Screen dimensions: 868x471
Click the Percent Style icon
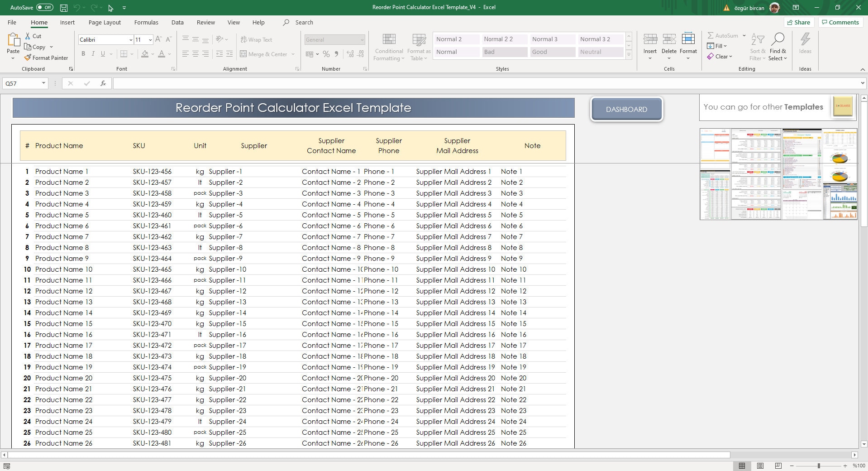(x=326, y=54)
